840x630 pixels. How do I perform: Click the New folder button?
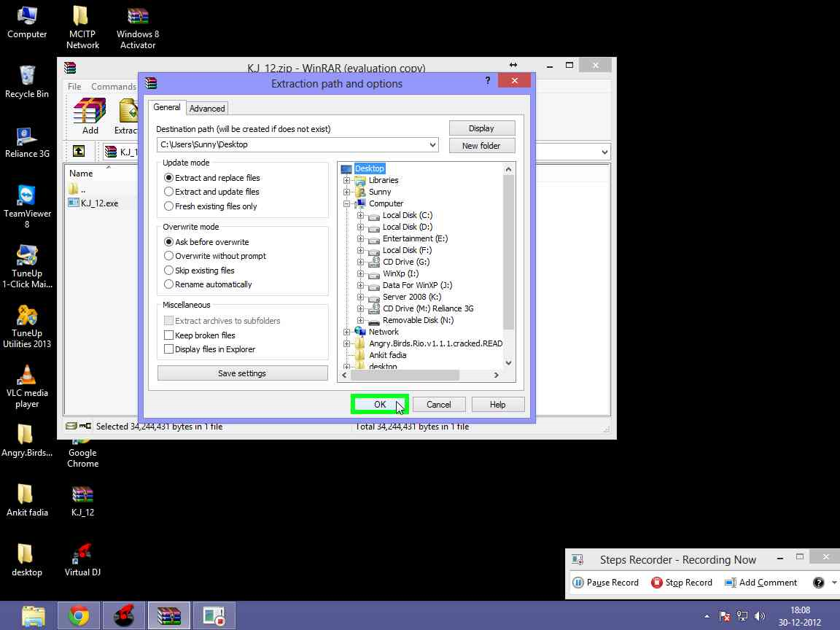pos(481,146)
